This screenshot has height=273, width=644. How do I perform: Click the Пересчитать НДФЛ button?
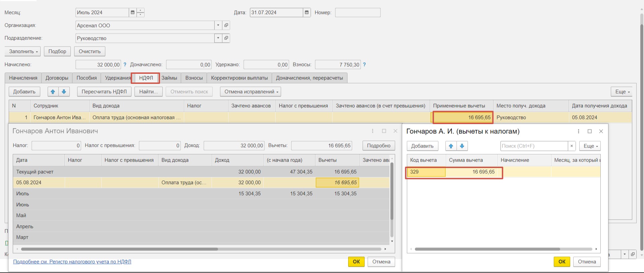coord(104,92)
